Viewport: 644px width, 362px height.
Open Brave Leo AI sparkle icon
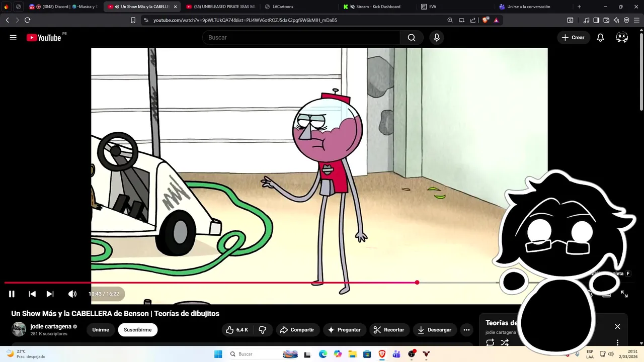[x=616, y=20]
